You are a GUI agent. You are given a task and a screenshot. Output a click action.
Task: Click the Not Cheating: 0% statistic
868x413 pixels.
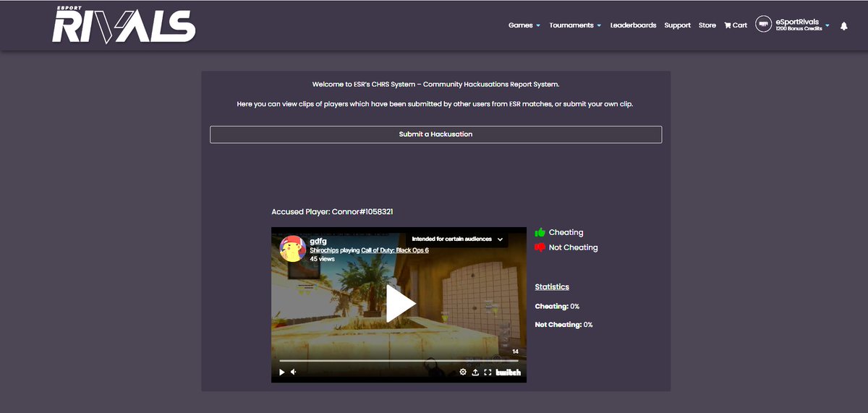[x=563, y=325]
